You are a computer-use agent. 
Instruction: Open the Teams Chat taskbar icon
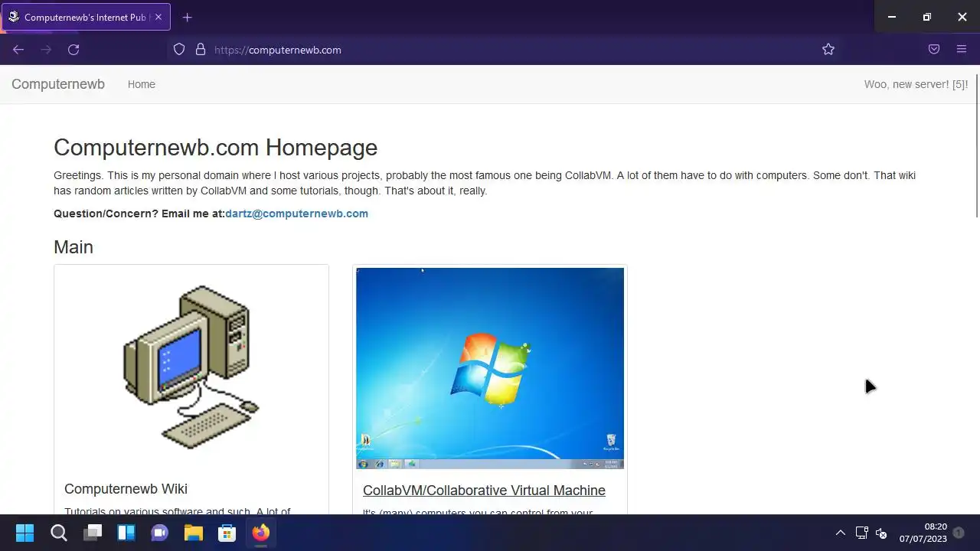coord(160,533)
